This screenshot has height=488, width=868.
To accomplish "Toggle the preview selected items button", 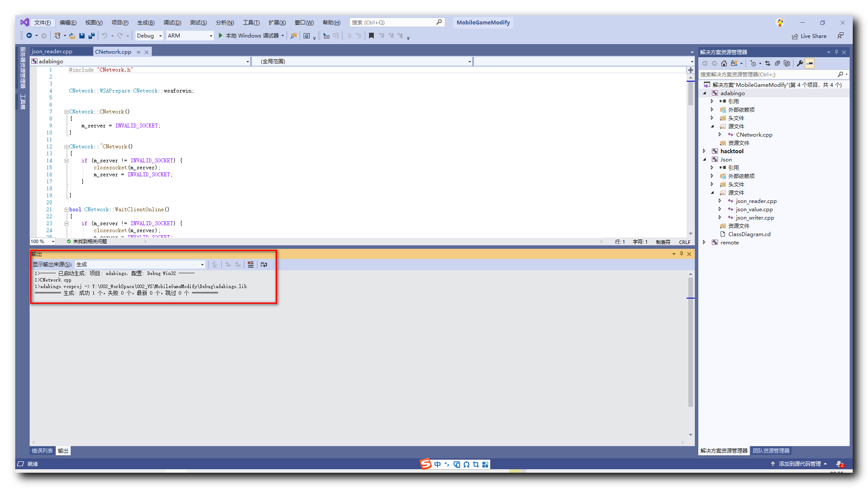I will point(810,63).
